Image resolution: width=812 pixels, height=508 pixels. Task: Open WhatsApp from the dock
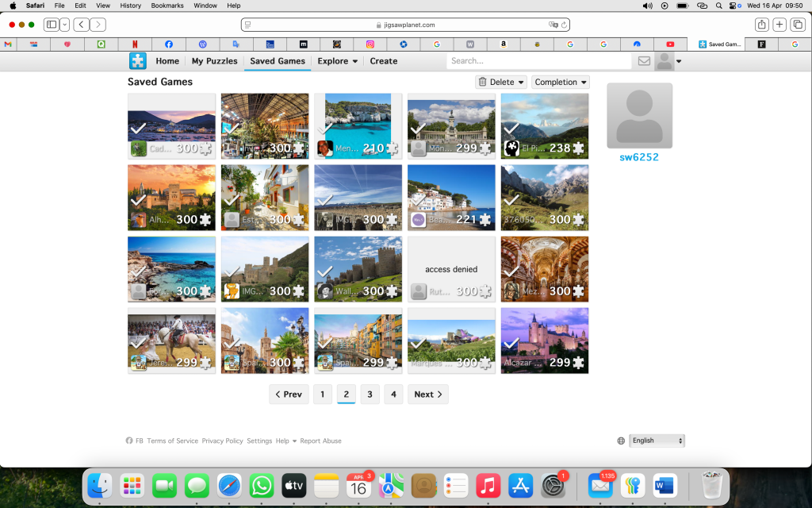click(x=262, y=485)
